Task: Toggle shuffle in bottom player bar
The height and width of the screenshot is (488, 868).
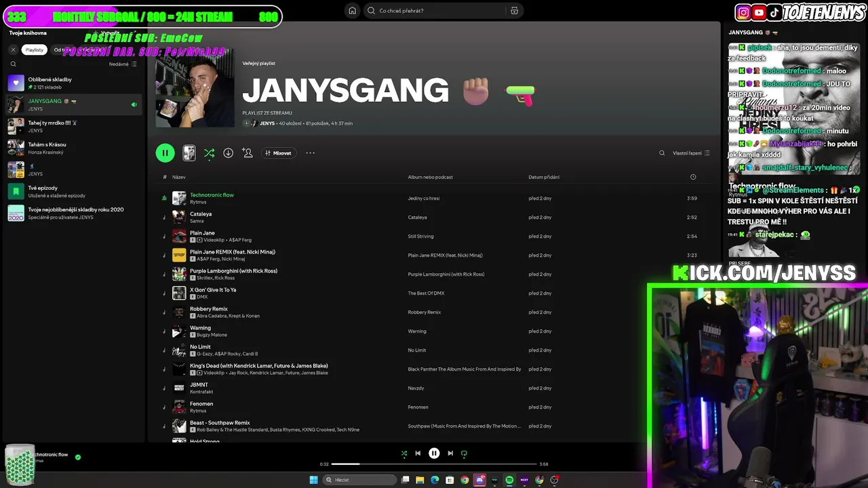Action: [x=404, y=453]
